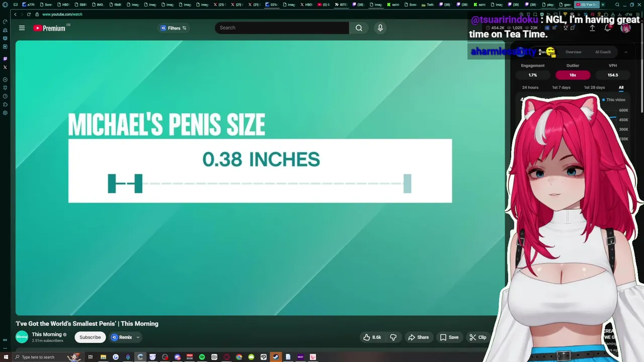Screen dimensions: 644x362
Task: Open Windows Start menu
Action: 7,357
